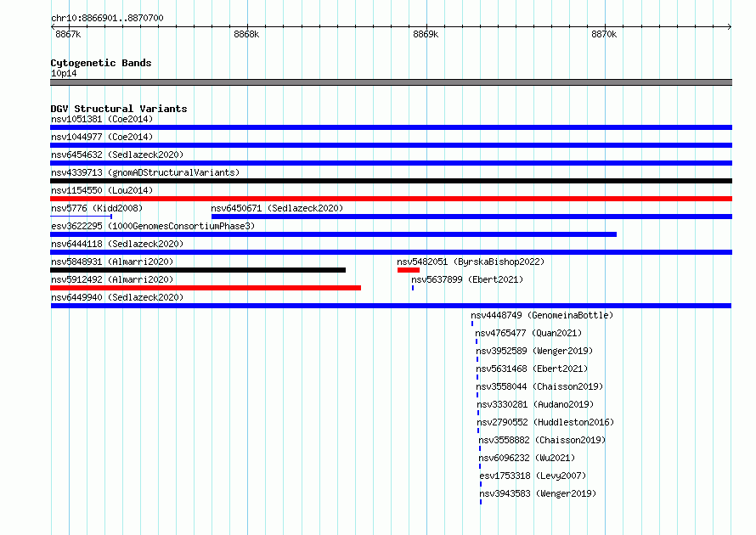Click the 8869k ruler tick label
Screen dimensions: 756x535
click(x=426, y=34)
